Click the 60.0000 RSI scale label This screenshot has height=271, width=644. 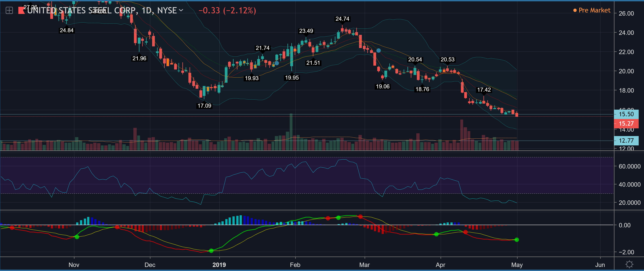click(629, 166)
